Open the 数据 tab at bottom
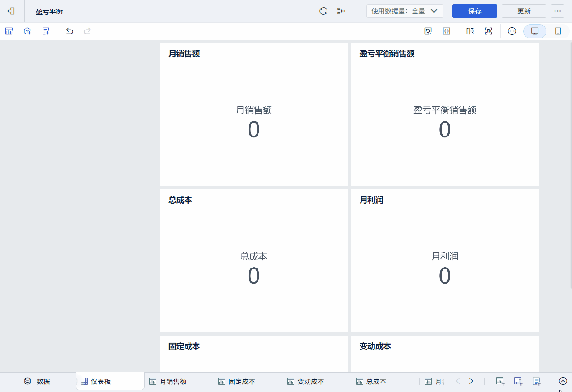 (x=37, y=382)
